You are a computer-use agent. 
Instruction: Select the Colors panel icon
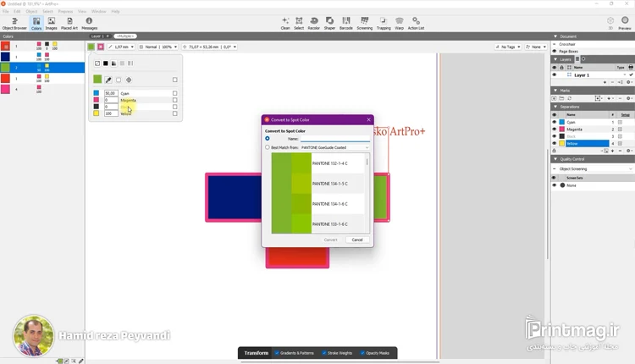tap(36, 24)
